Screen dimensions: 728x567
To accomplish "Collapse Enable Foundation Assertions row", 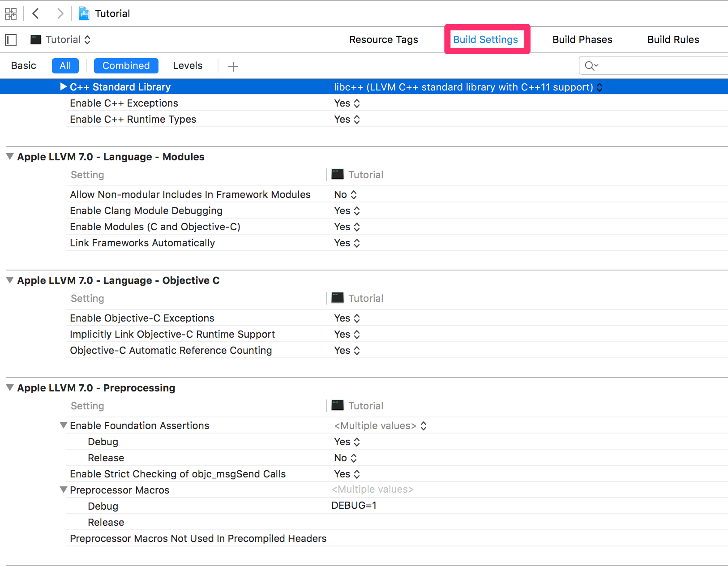I will click(x=64, y=425).
